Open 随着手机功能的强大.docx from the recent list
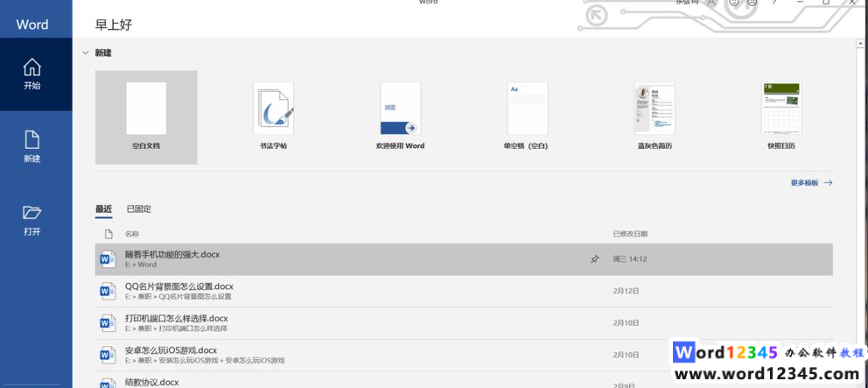Image resolution: width=868 pixels, height=388 pixels. (x=464, y=259)
